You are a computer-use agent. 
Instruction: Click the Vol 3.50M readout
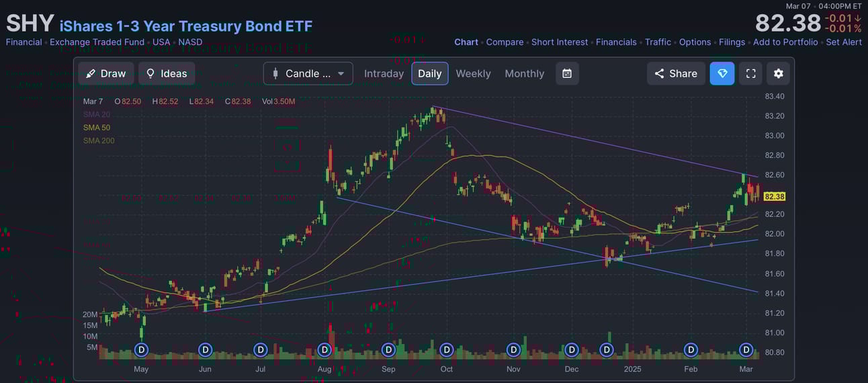279,101
